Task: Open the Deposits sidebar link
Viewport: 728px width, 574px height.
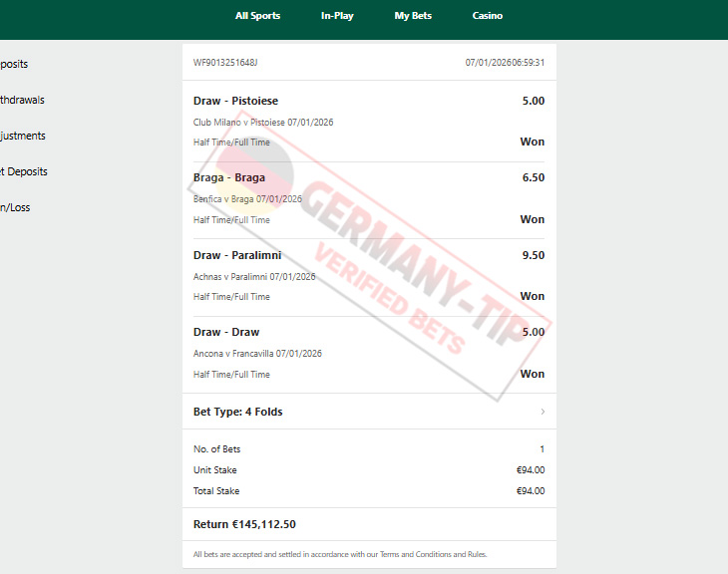Action: coord(14,64)
